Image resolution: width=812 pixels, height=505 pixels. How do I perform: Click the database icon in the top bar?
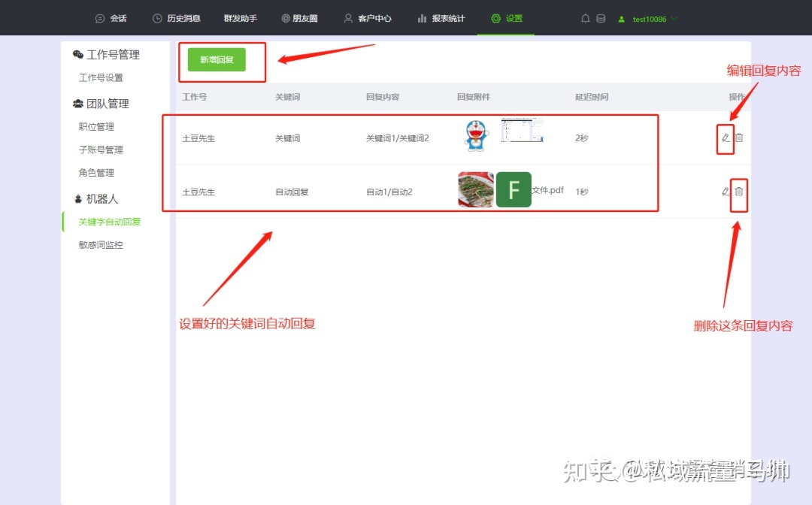point(601,19)
